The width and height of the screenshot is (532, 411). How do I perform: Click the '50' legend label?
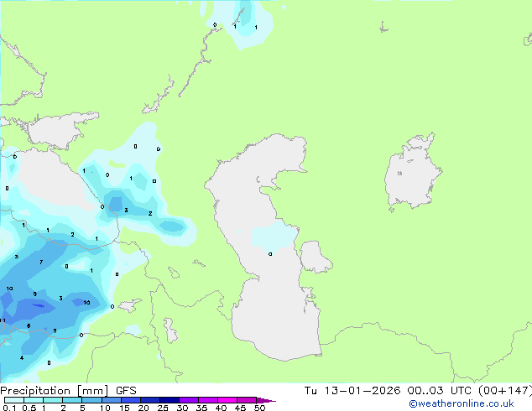click(x=259, y=408)
